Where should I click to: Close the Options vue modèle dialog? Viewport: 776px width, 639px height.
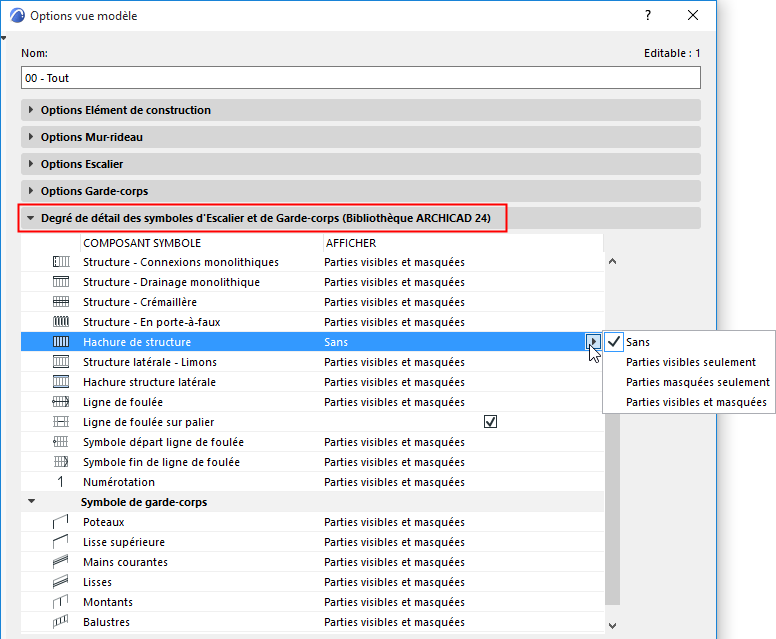pyautogui.click(x=693, y=15)
